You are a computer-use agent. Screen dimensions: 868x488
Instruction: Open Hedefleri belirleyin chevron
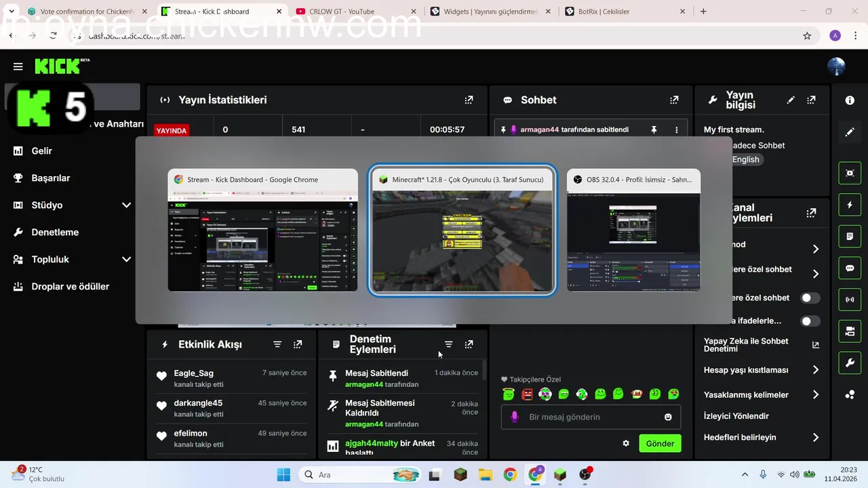coord(816,438)
